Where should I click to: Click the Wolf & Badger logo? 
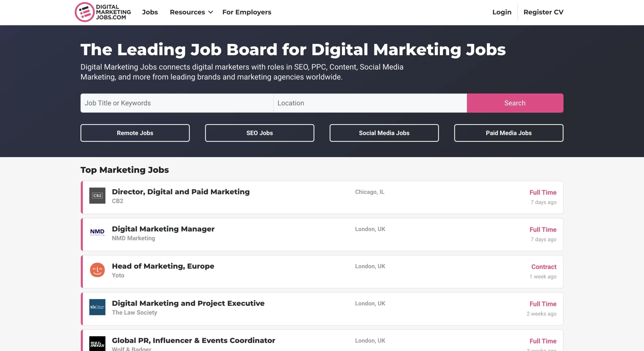point(97,343)
